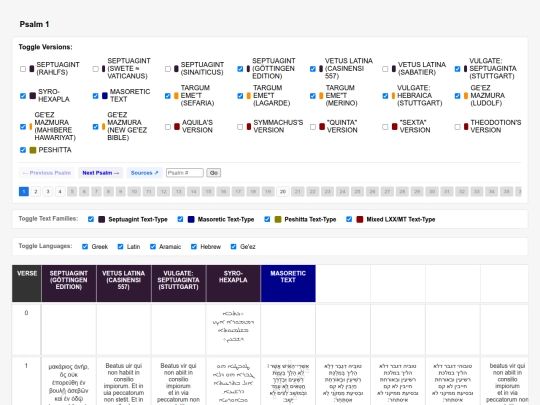
Task: Uncheck the Ge'ez language checkbox
Action: pyautogui.click(x=233, y=247)
